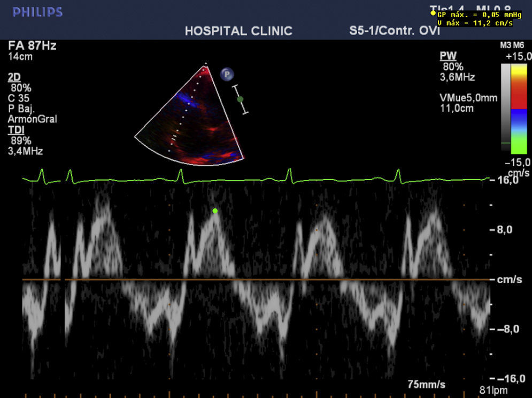Select the TDI settings label
Viewport: 532px width, 398px height.
[16, 130]
